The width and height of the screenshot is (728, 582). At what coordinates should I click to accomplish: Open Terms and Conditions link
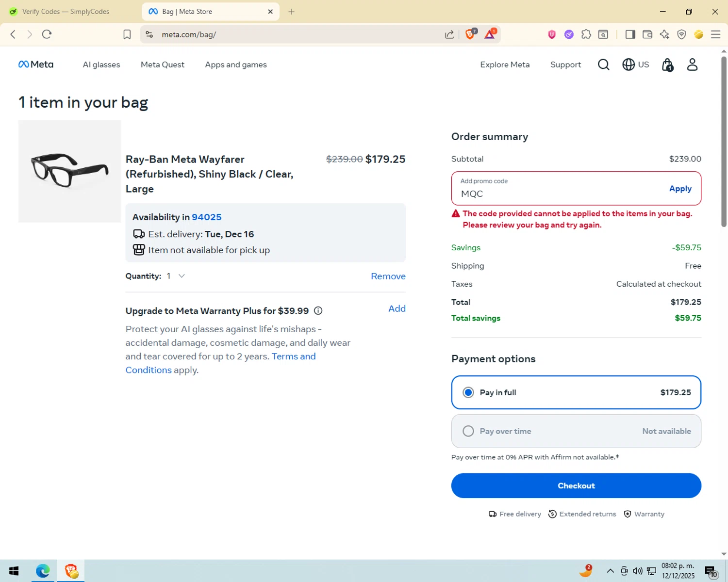tap(221, 363)
